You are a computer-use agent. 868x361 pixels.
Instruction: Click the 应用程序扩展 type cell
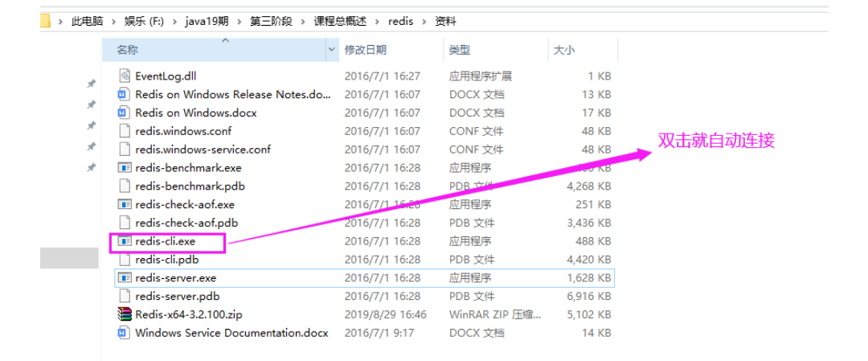click(481, 76)
